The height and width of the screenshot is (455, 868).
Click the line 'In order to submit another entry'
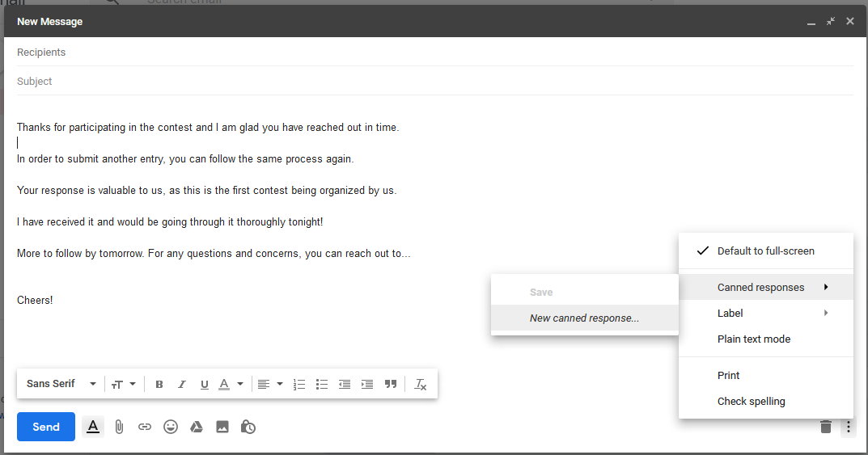[185, 158]
